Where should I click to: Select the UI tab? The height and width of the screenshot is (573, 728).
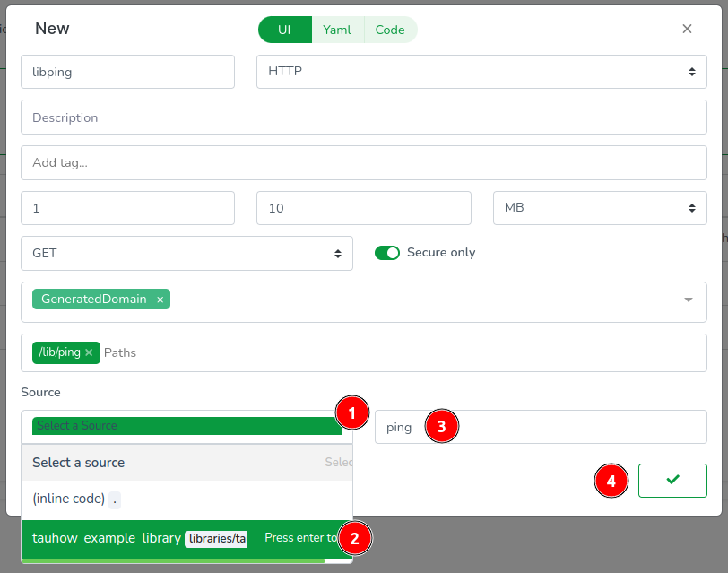point(284,30)
